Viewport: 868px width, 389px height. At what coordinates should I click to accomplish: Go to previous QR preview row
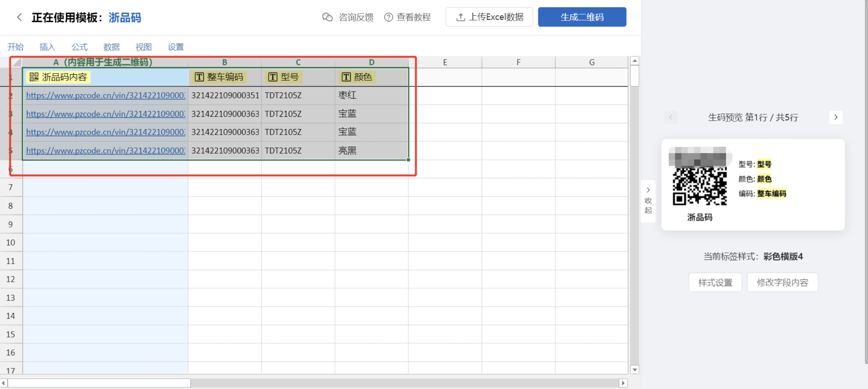tap(670, 117)
